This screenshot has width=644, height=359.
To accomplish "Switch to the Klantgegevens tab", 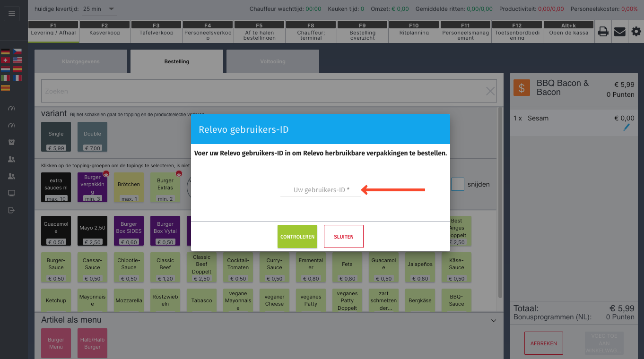I will pos(81,61).
